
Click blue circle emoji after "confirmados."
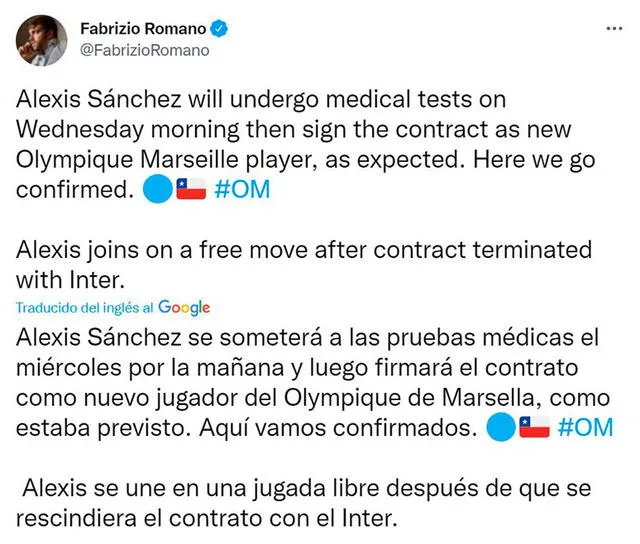click(501, 427)
